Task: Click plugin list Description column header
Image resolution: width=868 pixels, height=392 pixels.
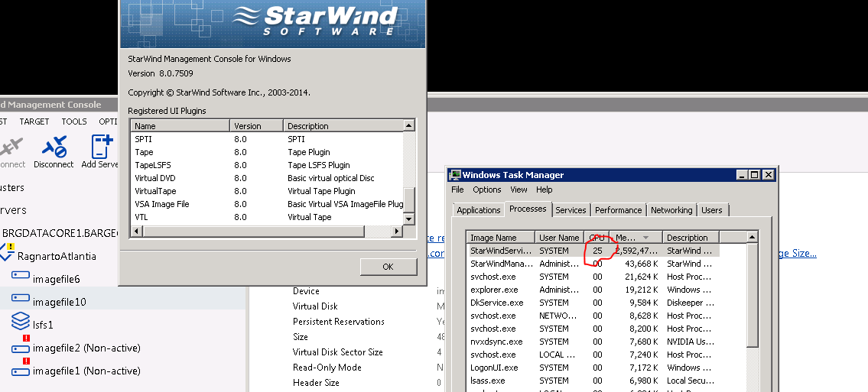Action: click(343, 126)
